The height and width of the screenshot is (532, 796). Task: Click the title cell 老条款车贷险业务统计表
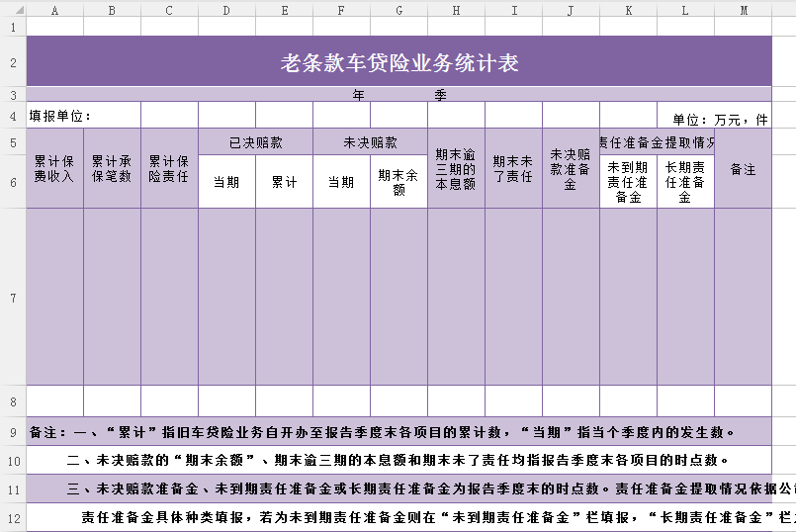point(398,62)
